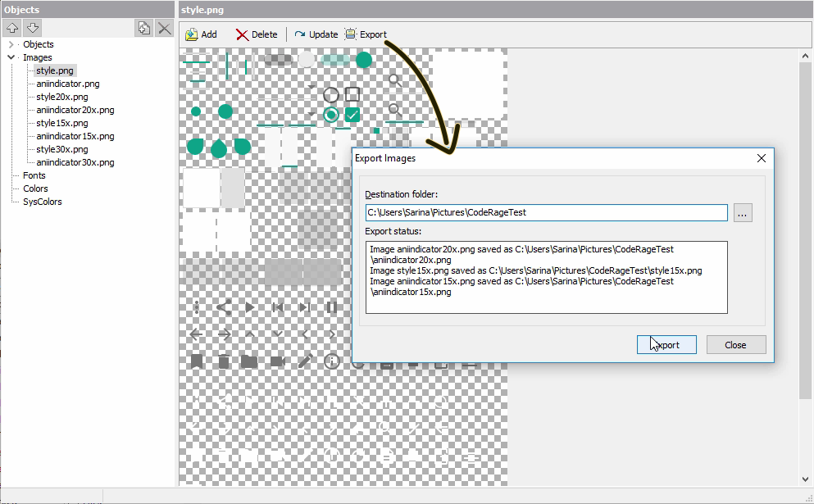This screenshot has height=504, width=814.
Task: Click the Update image toolbar button
Action: [316, 34]
